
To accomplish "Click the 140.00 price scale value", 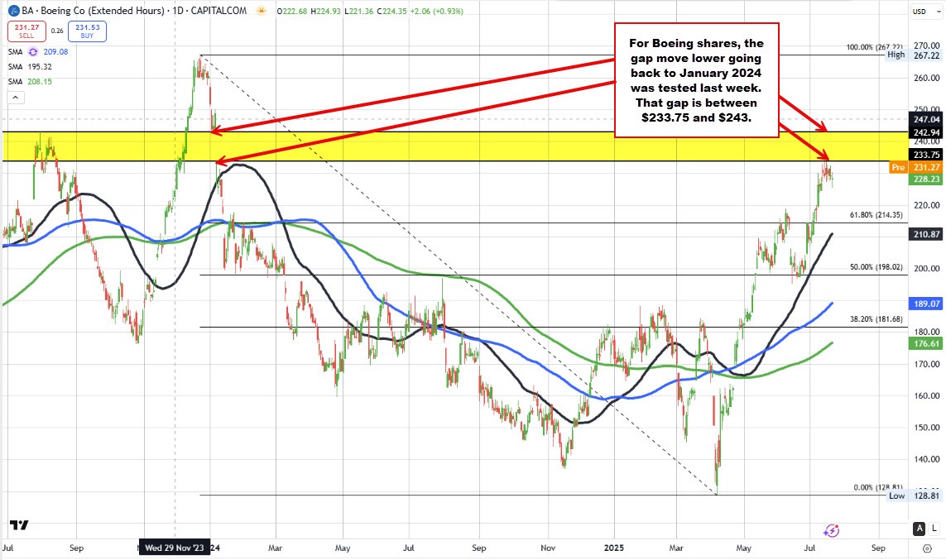I will (927, 459).
